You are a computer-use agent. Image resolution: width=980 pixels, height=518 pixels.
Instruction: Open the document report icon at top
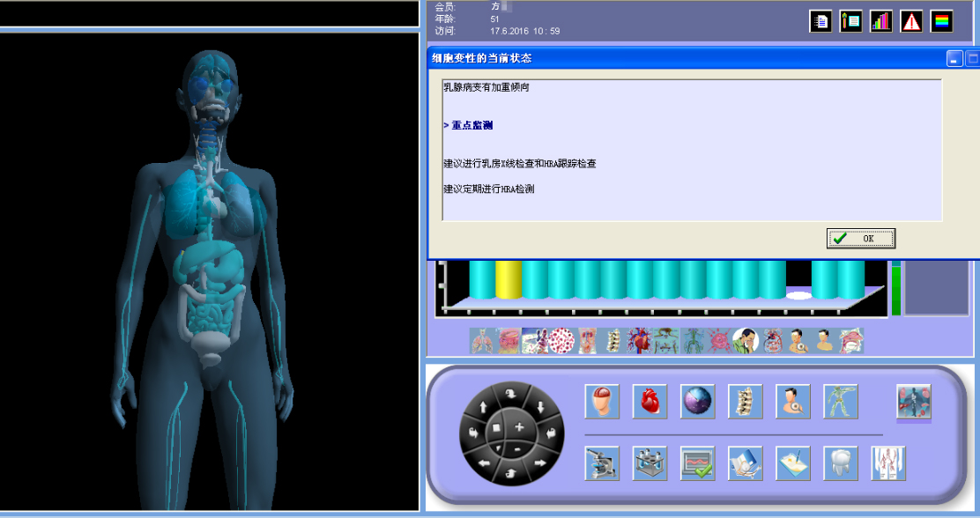click(x=820, y=22)
